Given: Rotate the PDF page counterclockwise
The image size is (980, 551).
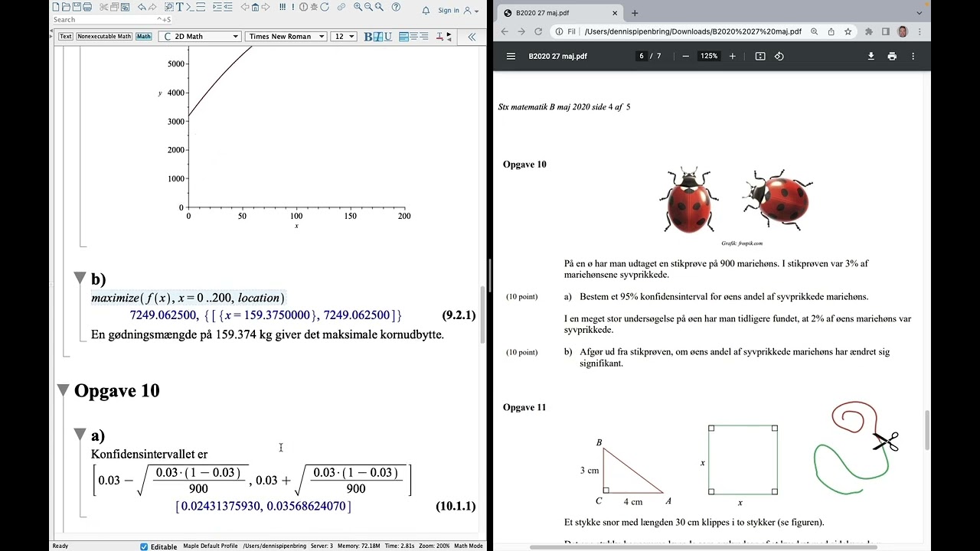Looking at the screenshot, I should tap(779, 56).
